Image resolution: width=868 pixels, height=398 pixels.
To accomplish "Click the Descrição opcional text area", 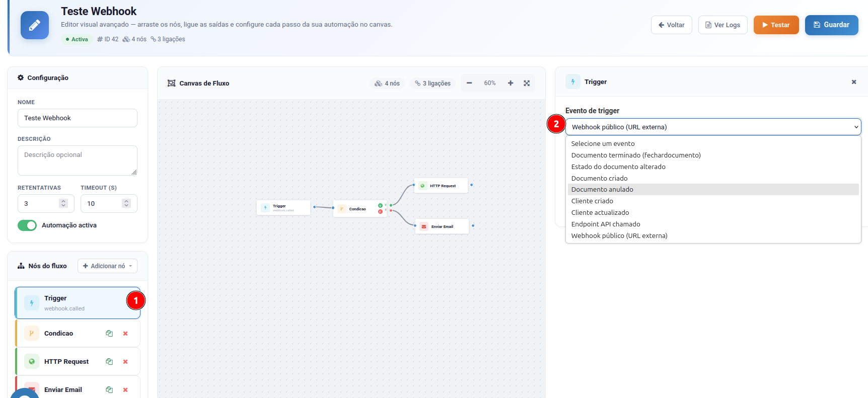I will pos(78,161).
